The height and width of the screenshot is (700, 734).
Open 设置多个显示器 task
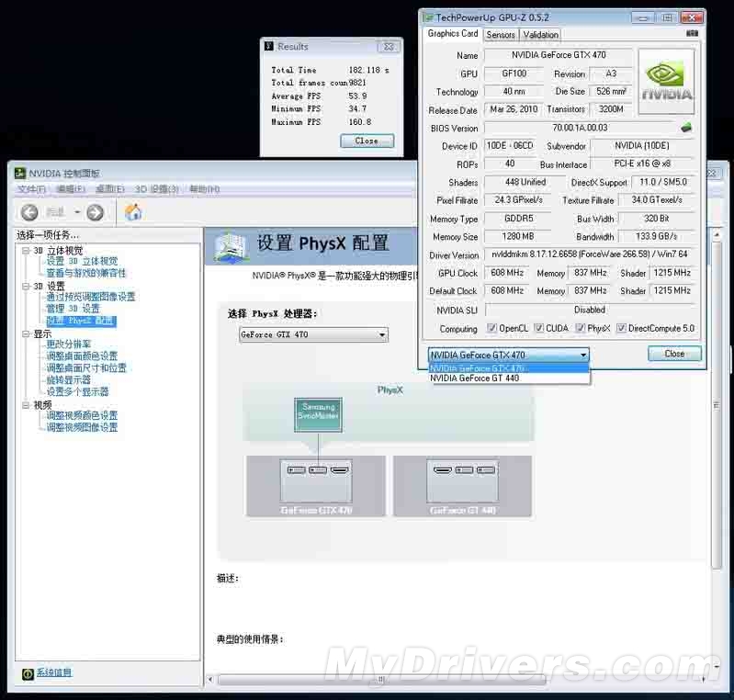pyautogui.click(x=77, y=391)
